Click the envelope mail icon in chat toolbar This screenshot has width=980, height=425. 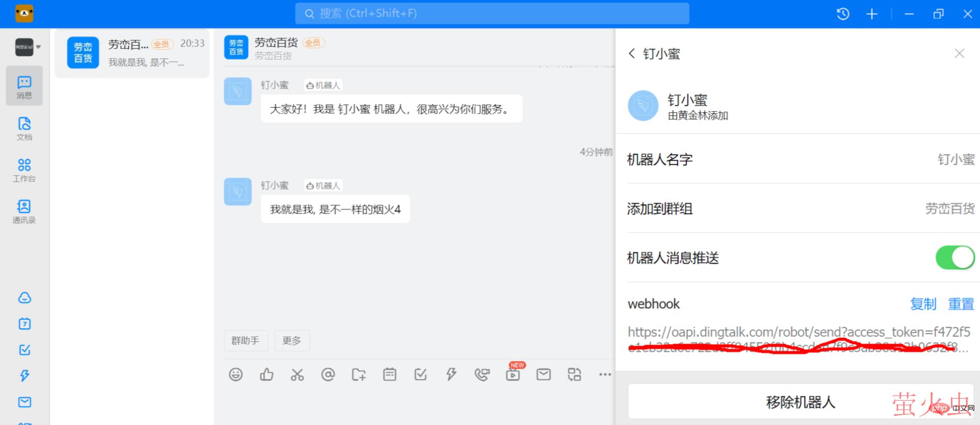point(543,374)
